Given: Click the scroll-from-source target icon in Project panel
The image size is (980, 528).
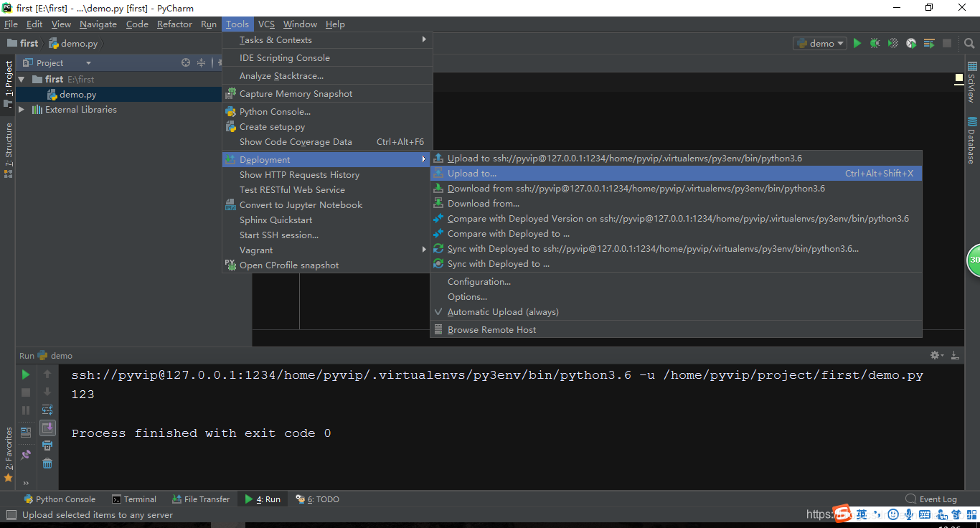Looking at the screenshot, I should coord(186,63).
